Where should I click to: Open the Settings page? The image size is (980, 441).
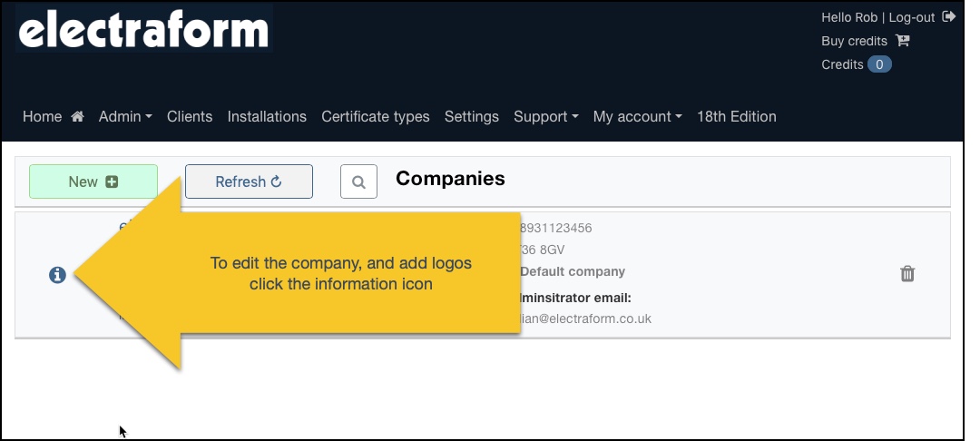point(471,117)
